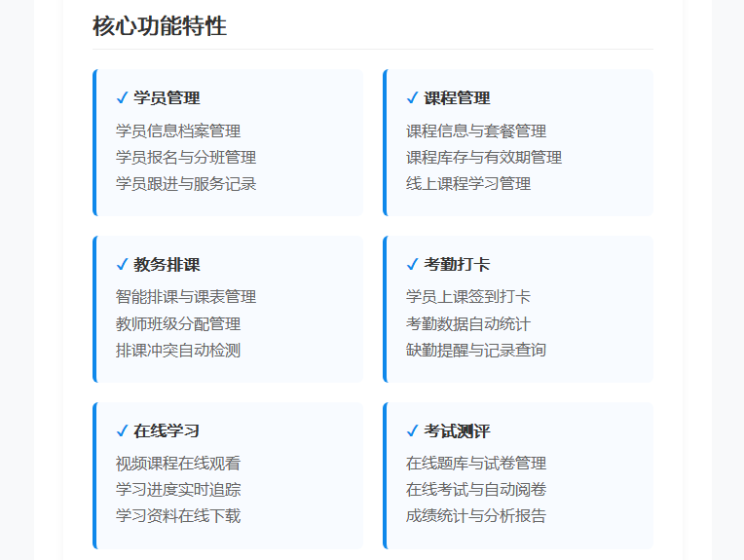Click the 学员管理 card title
744x560 pixels.
click(167, 97)
